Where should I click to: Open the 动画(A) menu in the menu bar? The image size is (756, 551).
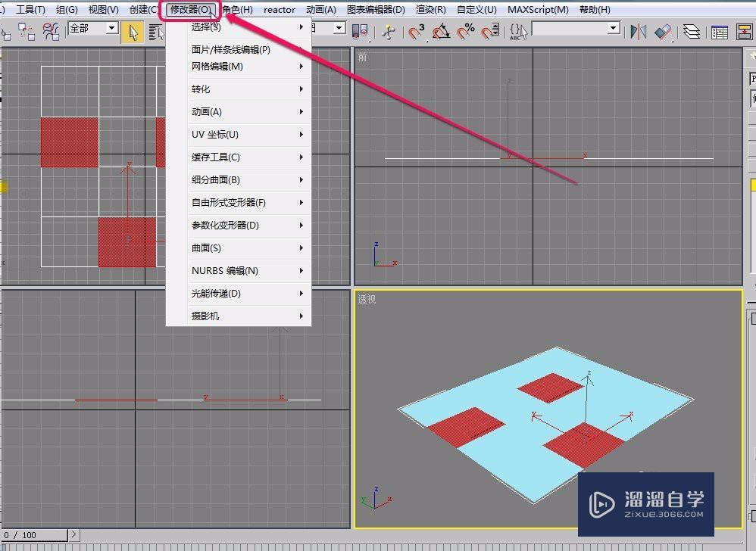tap(321, 10)
